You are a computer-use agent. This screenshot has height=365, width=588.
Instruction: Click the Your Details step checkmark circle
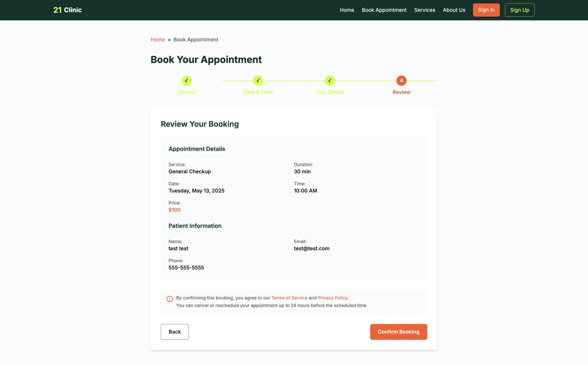(x=330, y=81)
